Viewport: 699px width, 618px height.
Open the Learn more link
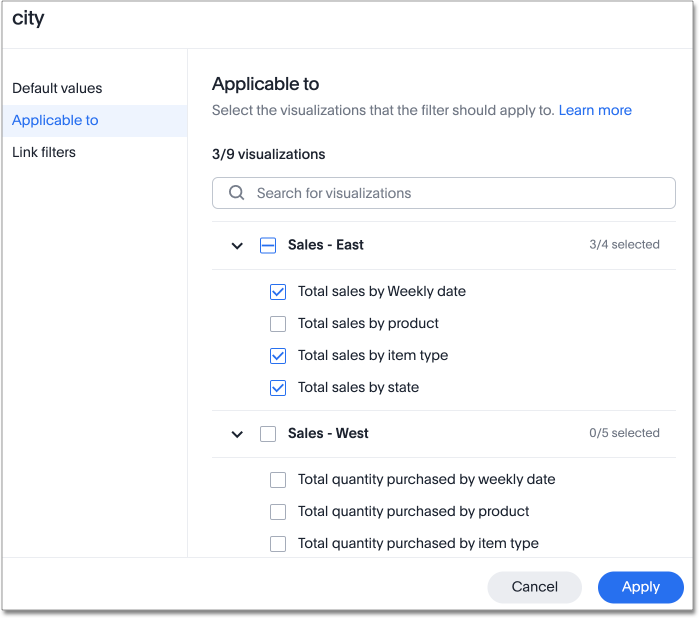click(x=595, y=110)
